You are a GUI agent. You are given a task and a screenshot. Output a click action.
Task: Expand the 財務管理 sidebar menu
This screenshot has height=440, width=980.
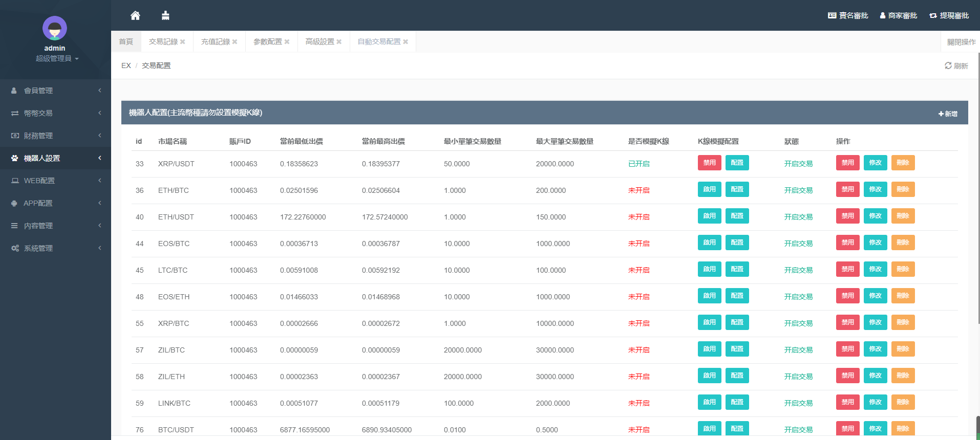click(x=55, y=136)
